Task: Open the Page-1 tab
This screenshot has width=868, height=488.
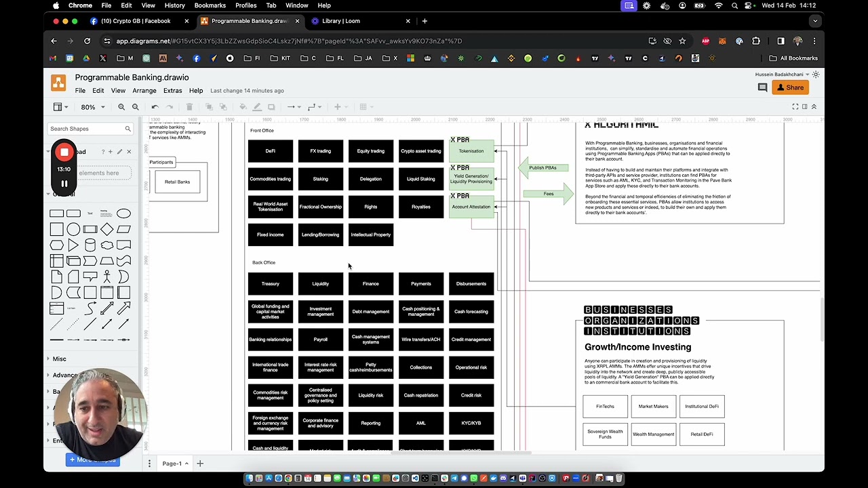Action: tap(175, 464)
